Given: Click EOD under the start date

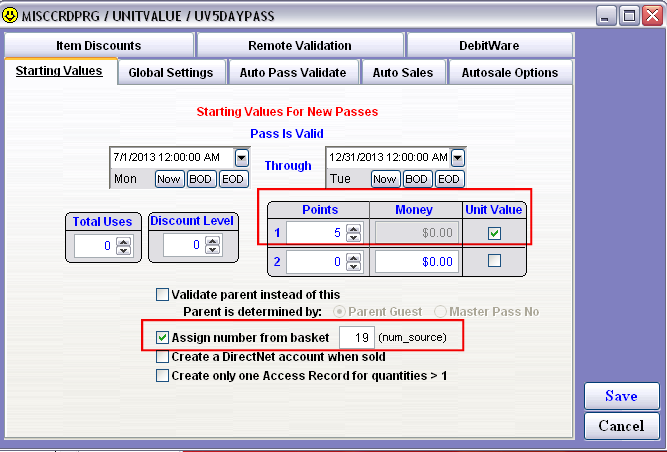Looking at the screenshot, I should pos(233,179).
